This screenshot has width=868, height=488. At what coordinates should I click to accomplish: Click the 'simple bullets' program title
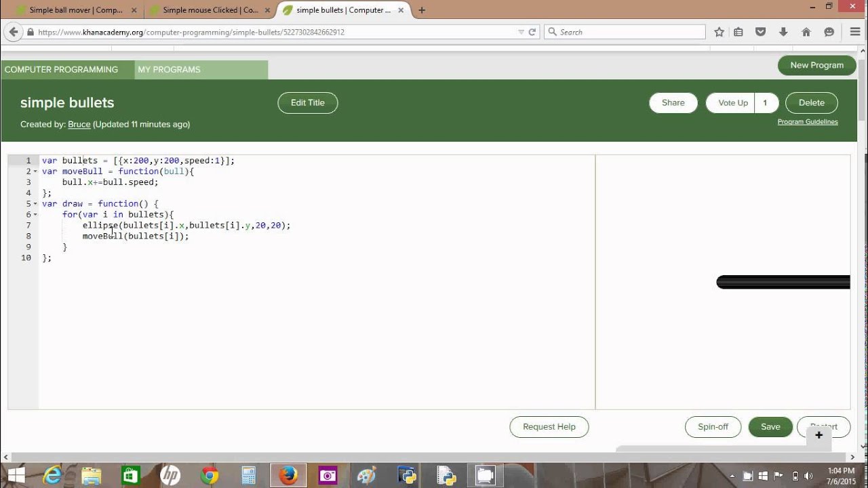click(x=67, y=103)
